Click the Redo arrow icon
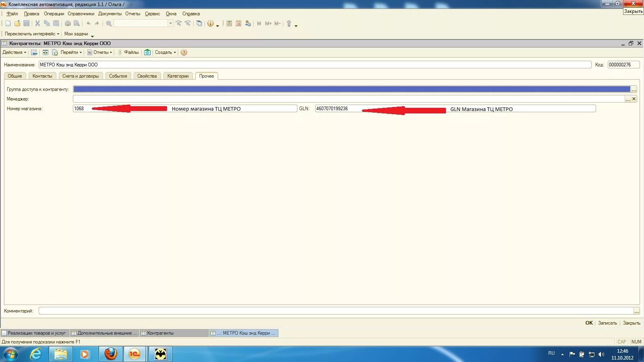Screen dimensions: 644x362 (x=97, y=23)
